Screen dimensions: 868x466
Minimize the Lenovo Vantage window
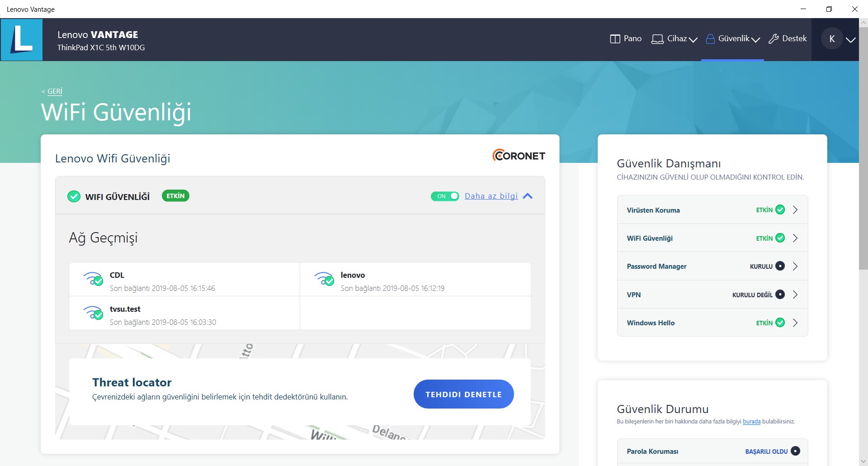(803, 9)
